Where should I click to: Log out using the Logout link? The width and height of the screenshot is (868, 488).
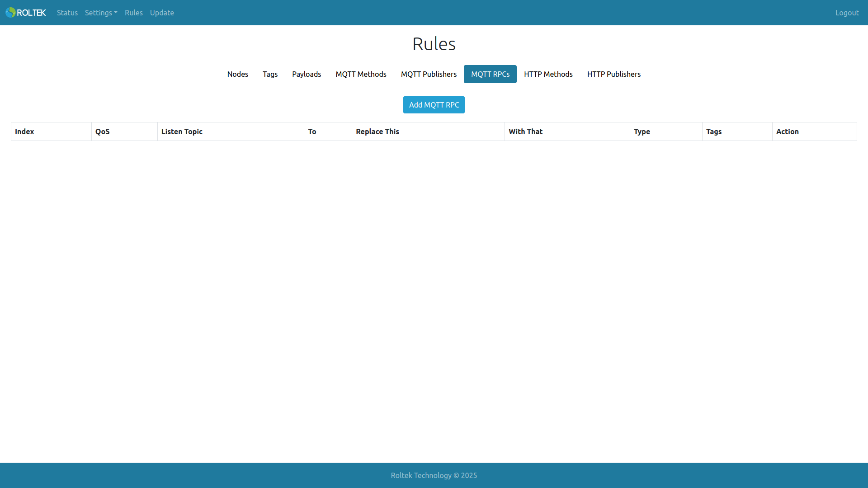coord(847,13)
